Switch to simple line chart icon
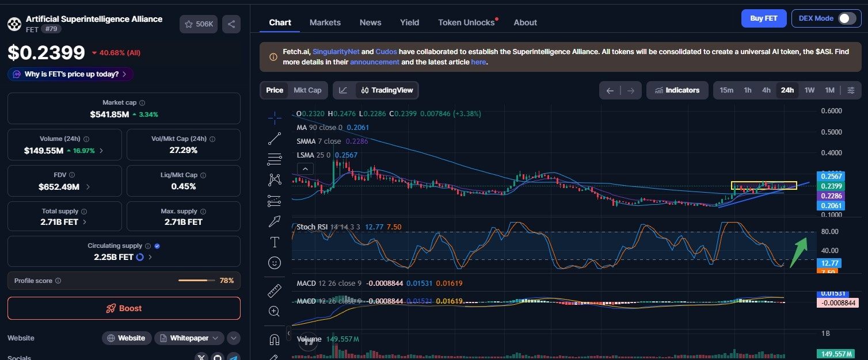The image size is (868, 360). coord(343,90)
